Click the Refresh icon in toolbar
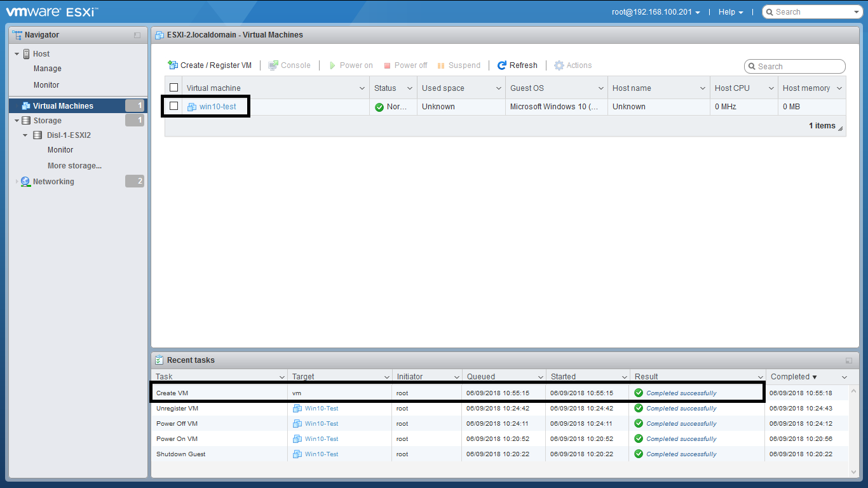868x488 pixels. click(502, 65)
